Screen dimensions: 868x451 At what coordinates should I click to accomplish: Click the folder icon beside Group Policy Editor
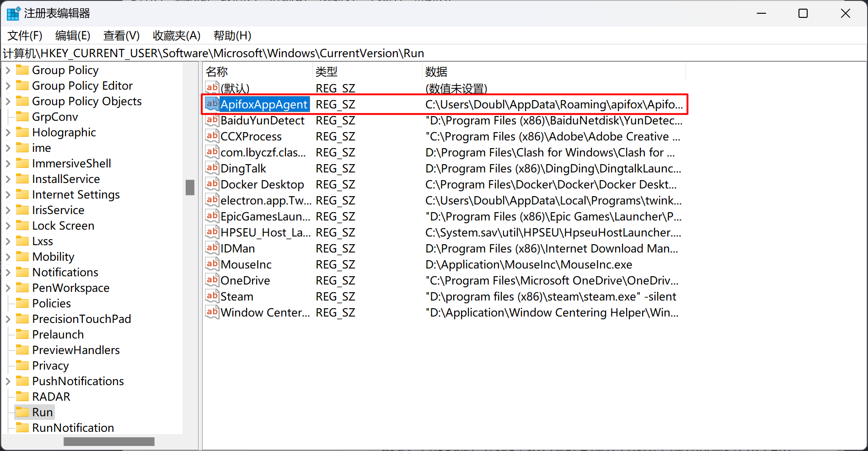tap(22, 86)
